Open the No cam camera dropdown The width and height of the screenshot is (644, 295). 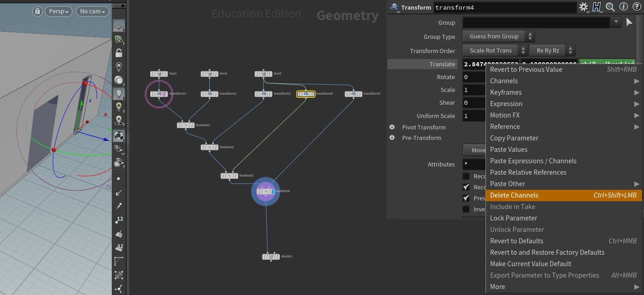coord(92,11)
